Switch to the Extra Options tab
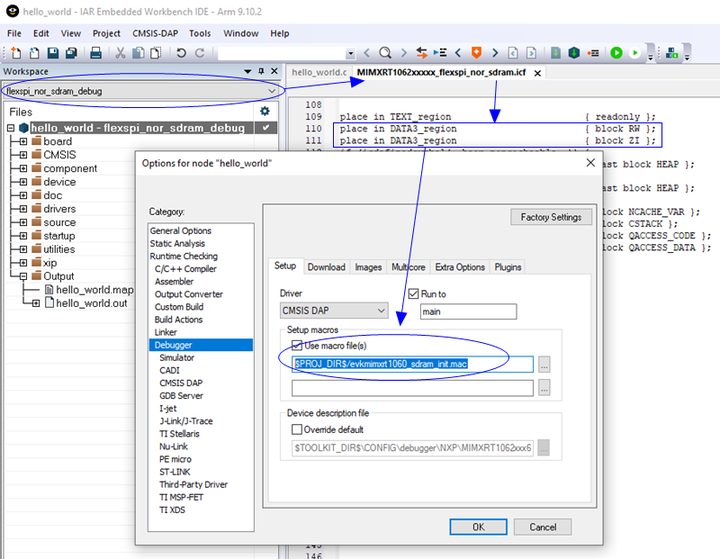 click(459, 267)
